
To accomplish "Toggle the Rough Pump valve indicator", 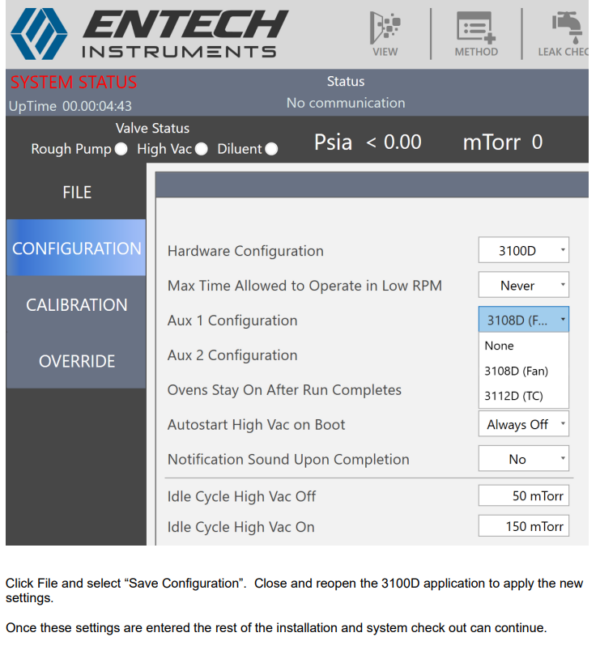I will pos(121,149).
